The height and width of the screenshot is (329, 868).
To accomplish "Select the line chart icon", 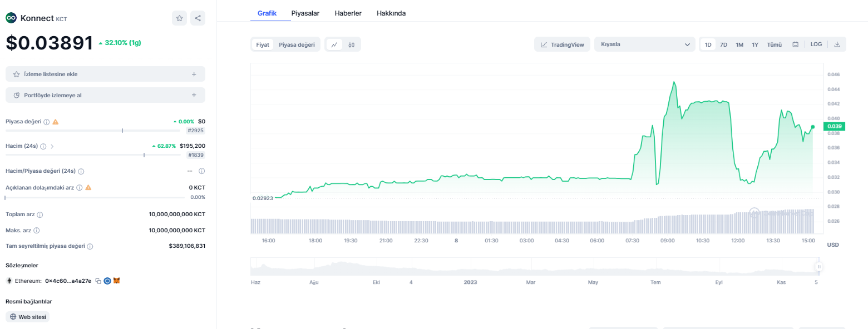I will point(334,44).
